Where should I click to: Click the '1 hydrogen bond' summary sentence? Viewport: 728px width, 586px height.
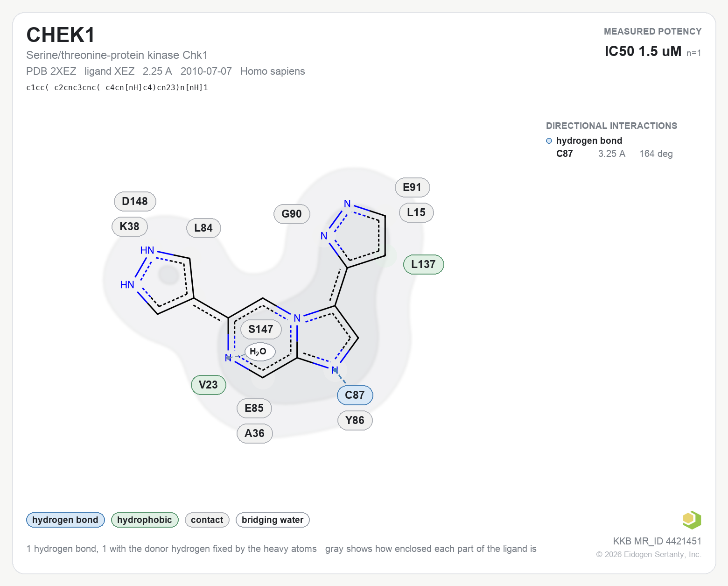click(x=172, y=549)
